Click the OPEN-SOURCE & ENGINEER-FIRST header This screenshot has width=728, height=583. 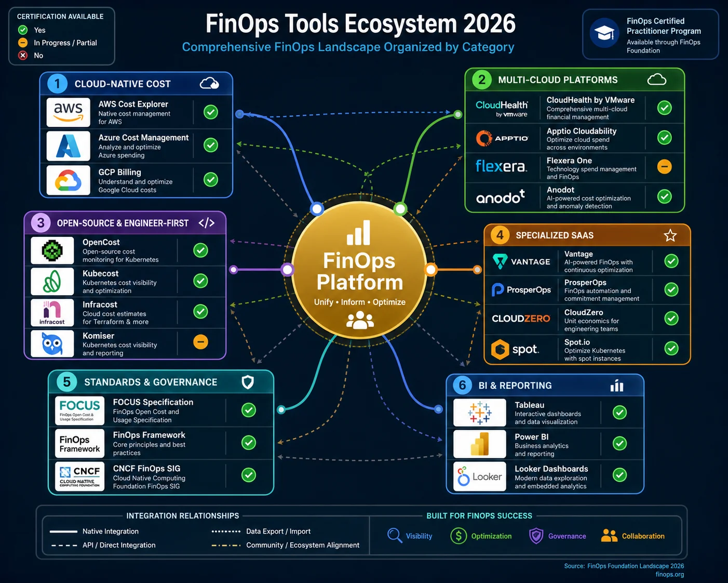125,223
